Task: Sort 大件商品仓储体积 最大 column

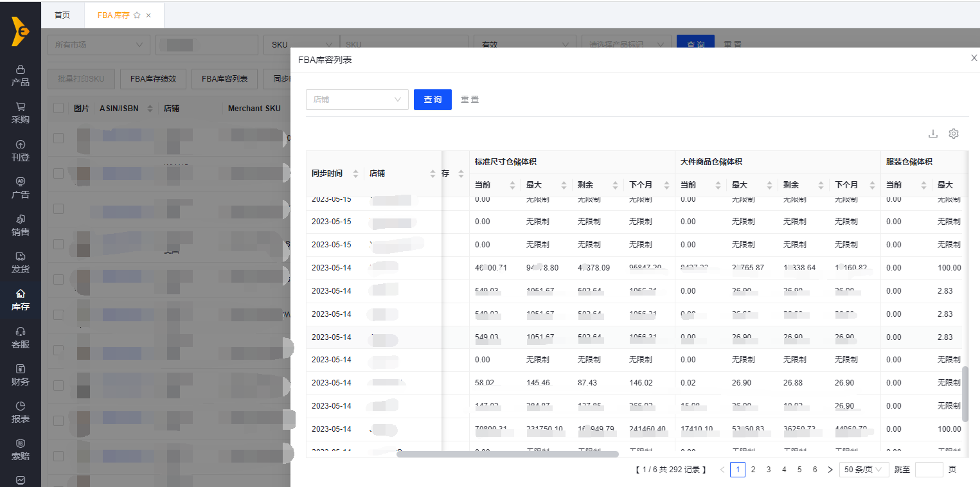Action: (x=769, y=185)
